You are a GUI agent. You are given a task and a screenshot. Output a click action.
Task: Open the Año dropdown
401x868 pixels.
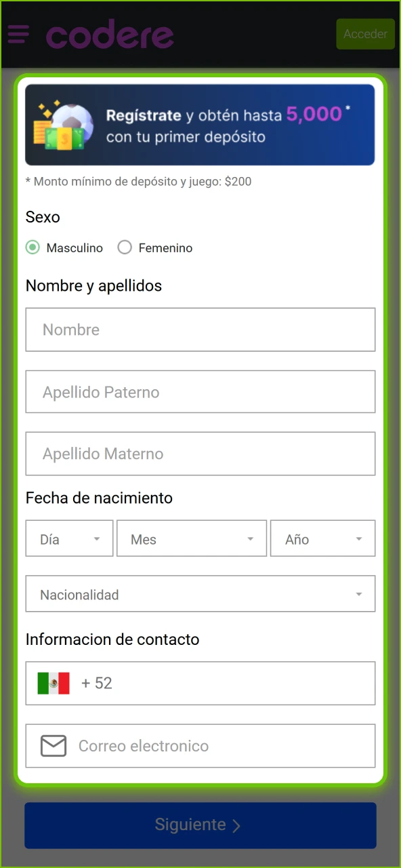click(x=322, y=538)
